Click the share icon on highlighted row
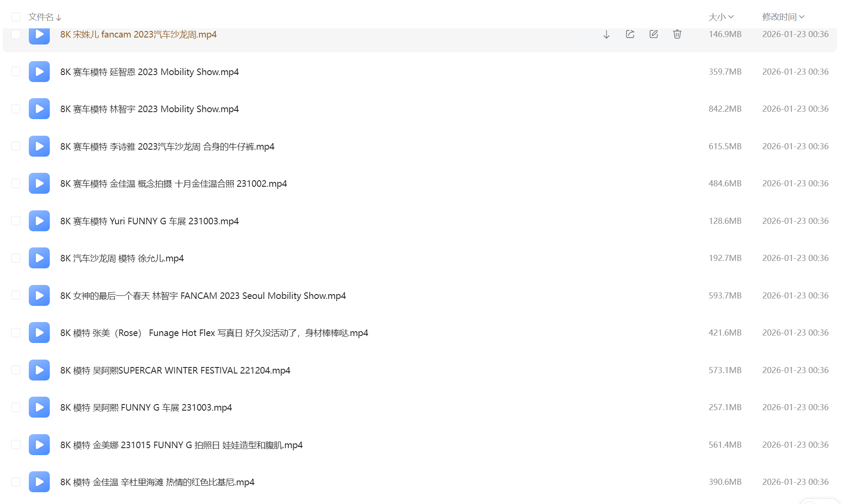This screenshot has width=841, height=504. pos(630,34)
